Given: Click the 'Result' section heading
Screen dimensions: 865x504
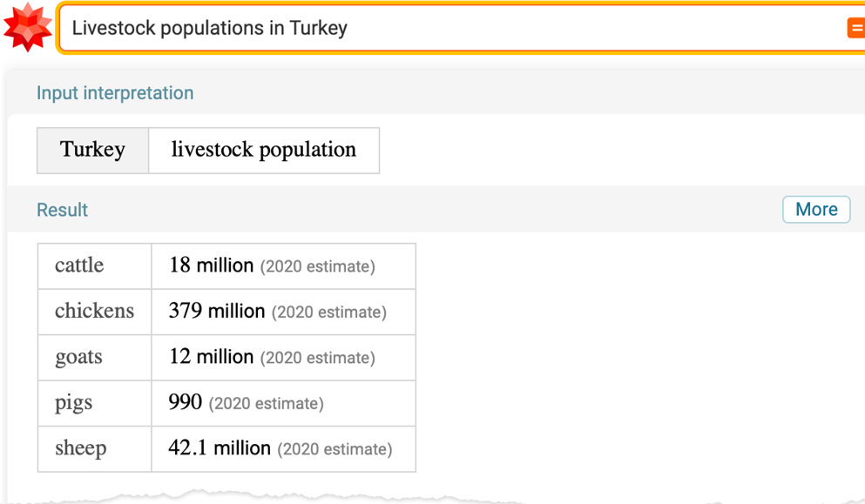Looking at the screenshot, I should point(62,210).
